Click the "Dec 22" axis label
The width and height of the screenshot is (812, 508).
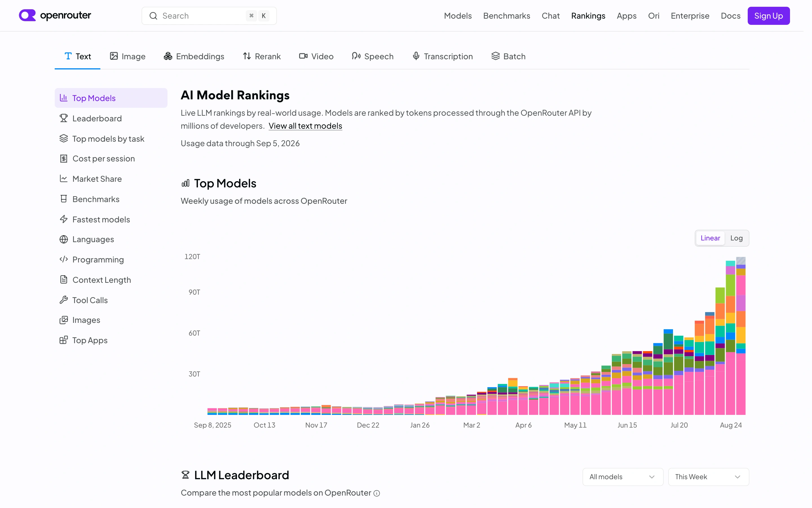[x=368, y=425]
